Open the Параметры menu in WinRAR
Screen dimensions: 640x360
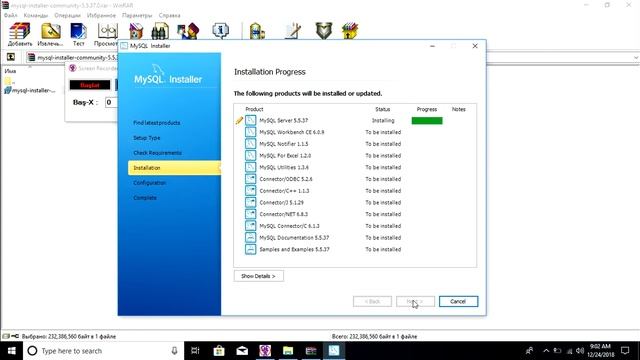click(137, 15)
